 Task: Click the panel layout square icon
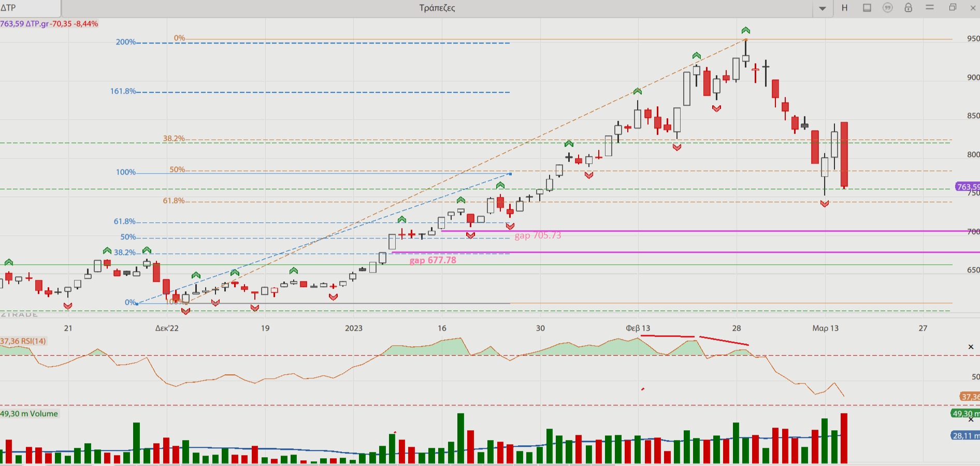(867, 8)
